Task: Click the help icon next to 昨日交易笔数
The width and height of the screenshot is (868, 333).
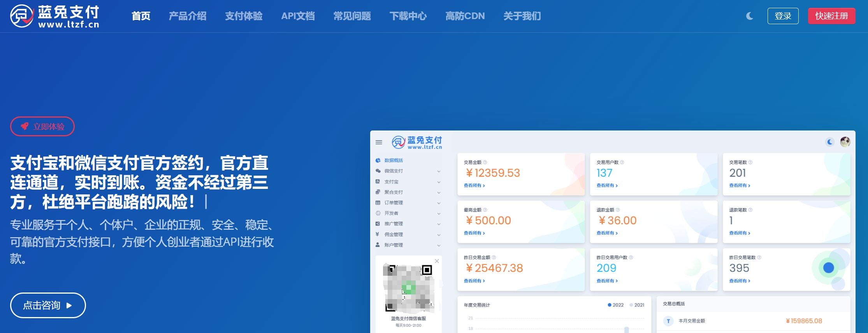Action: 759,257
